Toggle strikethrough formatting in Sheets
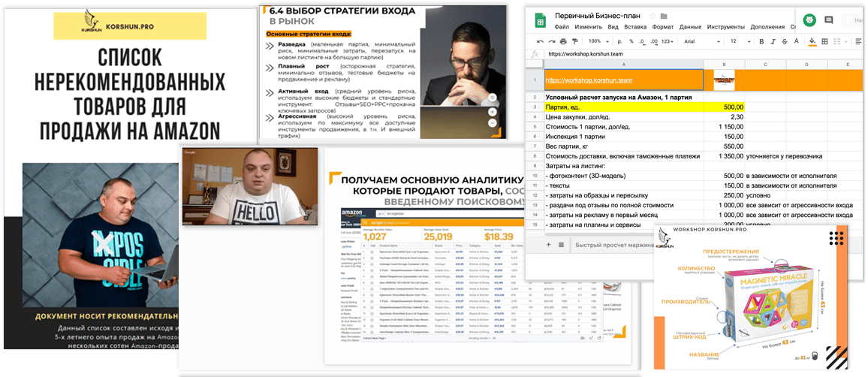 tap(783, 41)
